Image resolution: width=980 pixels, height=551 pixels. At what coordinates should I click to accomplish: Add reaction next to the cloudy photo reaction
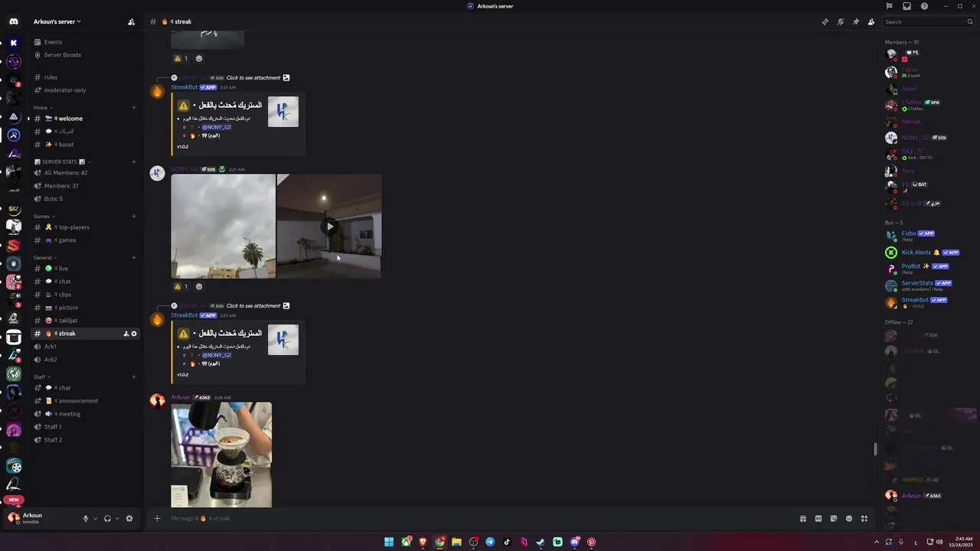point(199,286)
